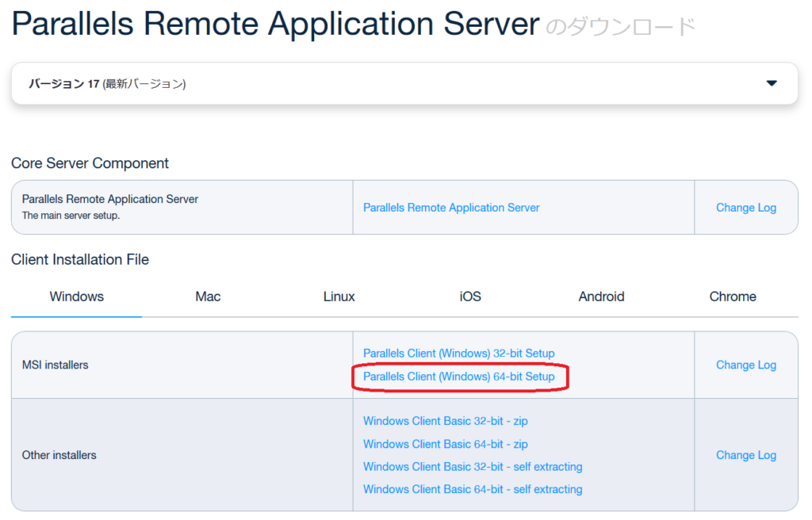This screenshot has height=520, width=812.
Task: Open Change Log for Other installers
Action: (x=745, y=455)
